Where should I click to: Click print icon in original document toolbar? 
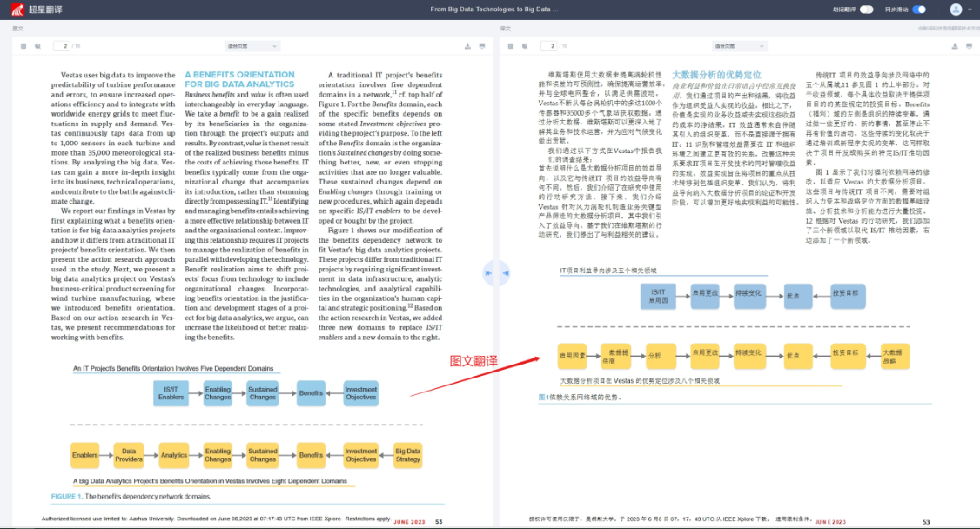click(482, 45)
